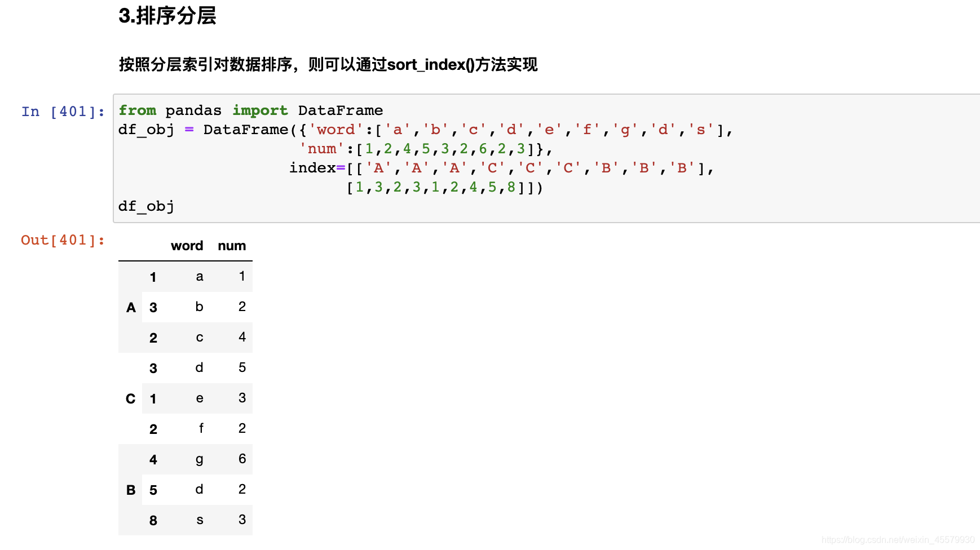Click word cell 'c' in table

[200, 338]
